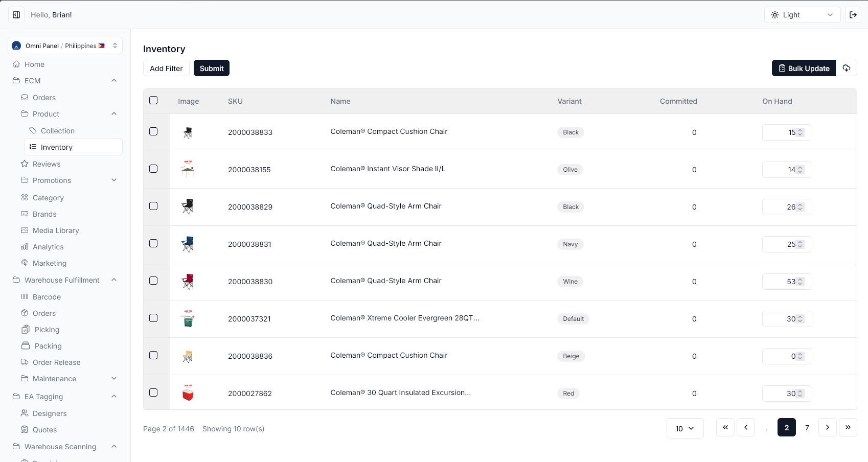Check the select-all checkbox in the table header
Image resolution: width=868 pixels, height=462 pixels.
click(x=153, y=101)
